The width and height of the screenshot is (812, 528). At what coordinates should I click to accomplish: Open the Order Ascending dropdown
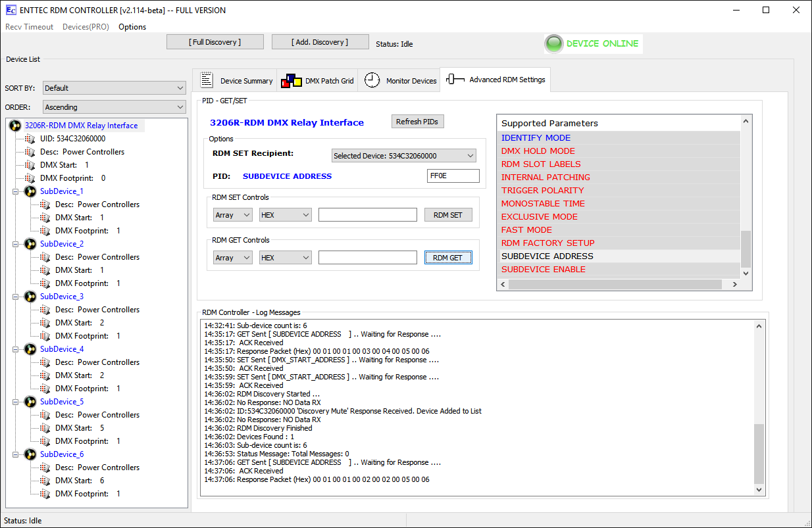114,107
